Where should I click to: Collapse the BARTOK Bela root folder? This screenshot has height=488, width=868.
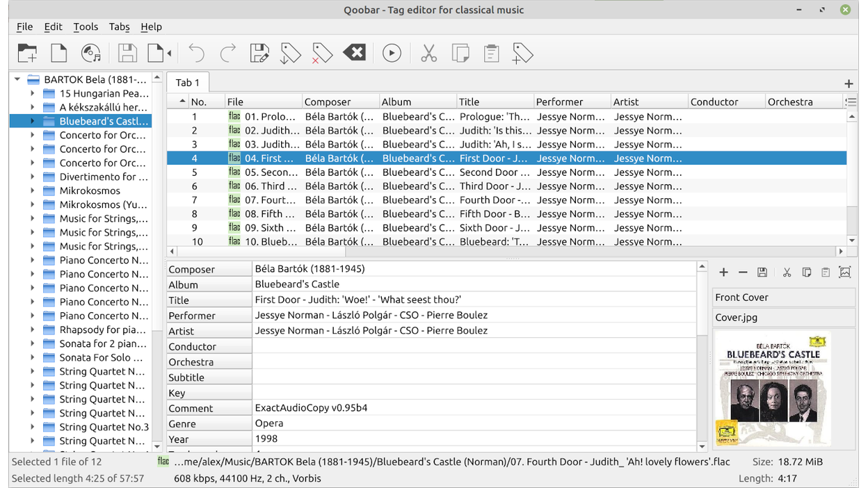pyautogui.click(x=17, y=79)
